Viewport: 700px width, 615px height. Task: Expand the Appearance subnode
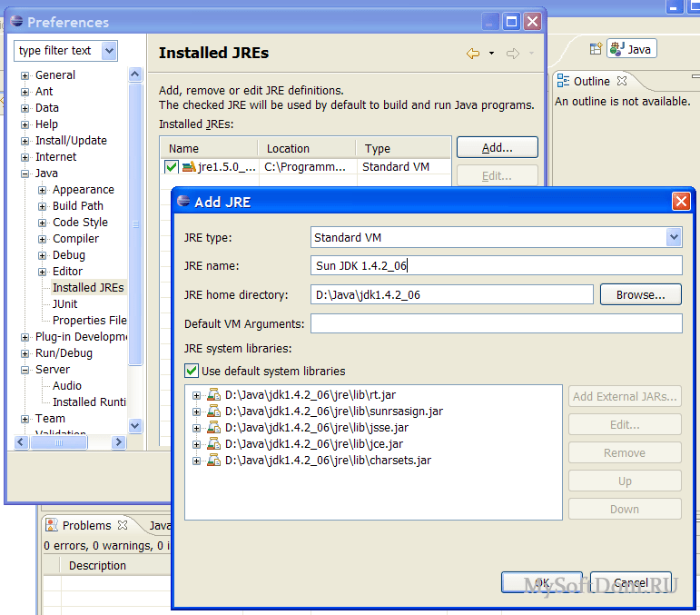pyautogui.click(x=42, y=190)
